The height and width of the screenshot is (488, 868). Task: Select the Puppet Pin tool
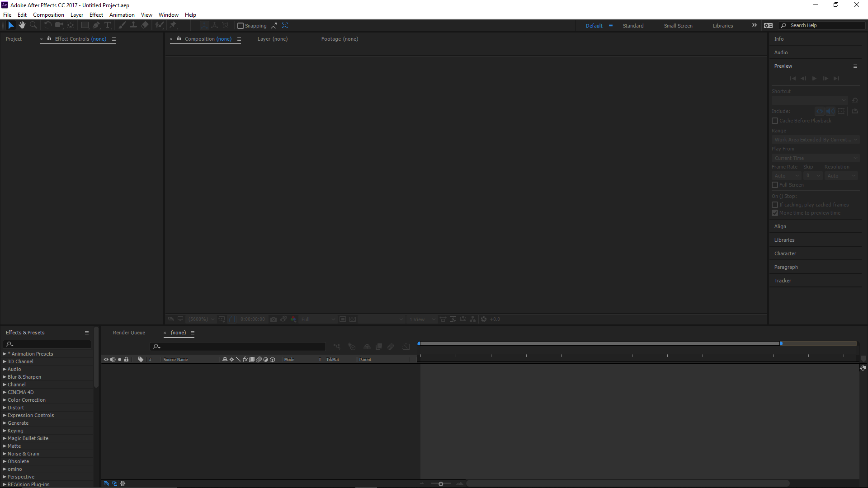click(x=173, y=25)
